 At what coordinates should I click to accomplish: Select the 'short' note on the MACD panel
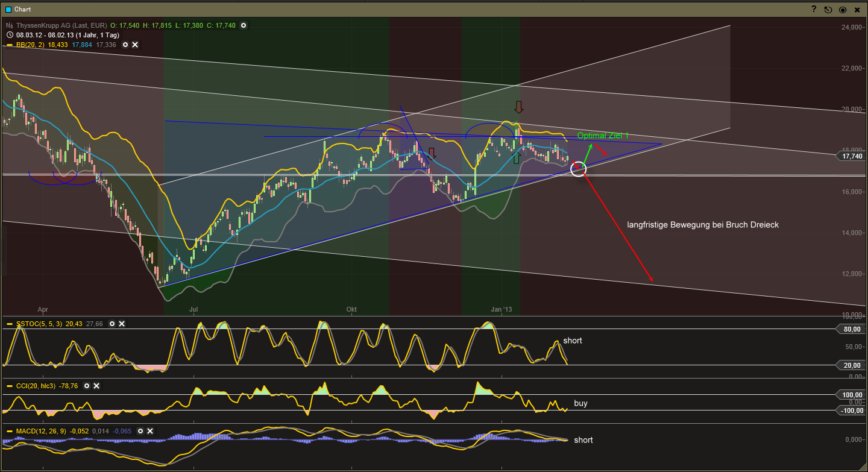click(583, 440)
